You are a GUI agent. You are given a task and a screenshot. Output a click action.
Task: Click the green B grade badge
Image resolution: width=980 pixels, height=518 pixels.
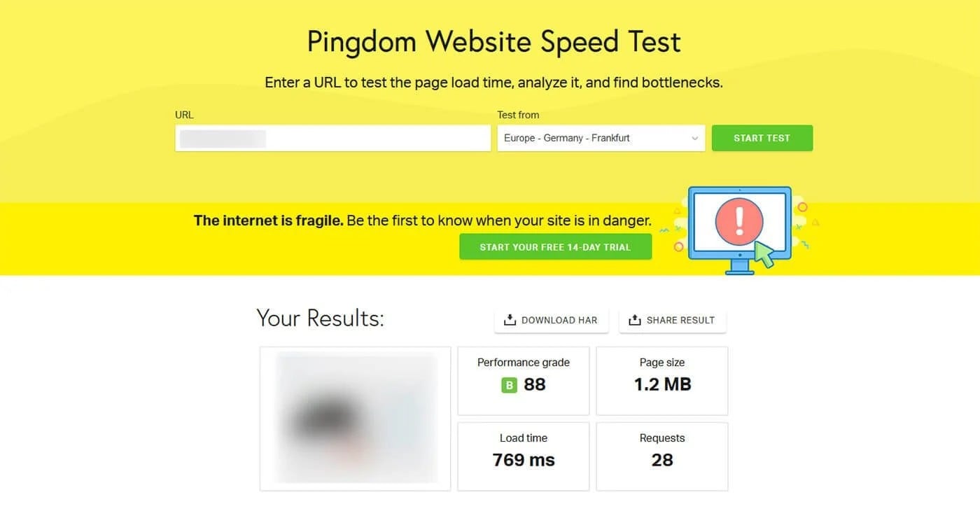pyautogui.click(x=509, y=385)
